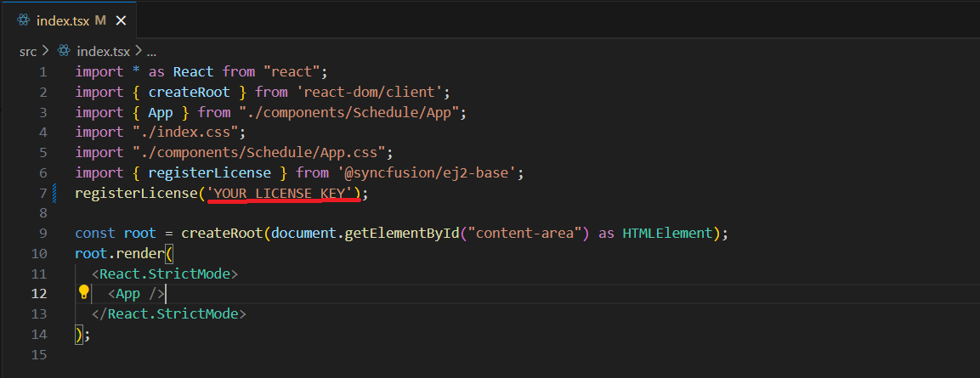
Task: Click 'react-dom/client' import string
Action: pyautogui.click(x=370, y=93)
